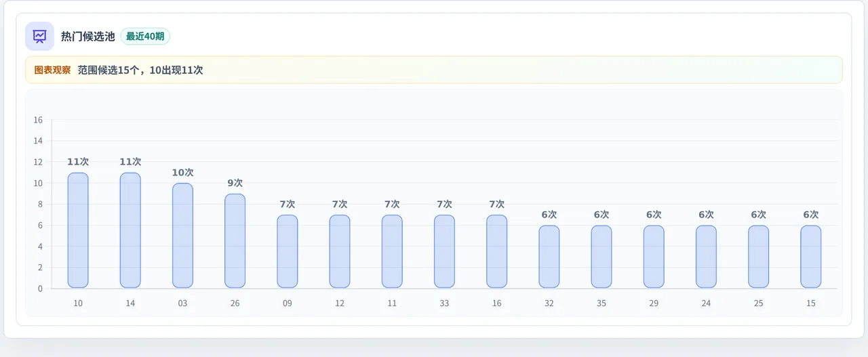This screenshot has height=357, width=868.
Task: Click the bar for number 09
Action: (x=288, y=251)
